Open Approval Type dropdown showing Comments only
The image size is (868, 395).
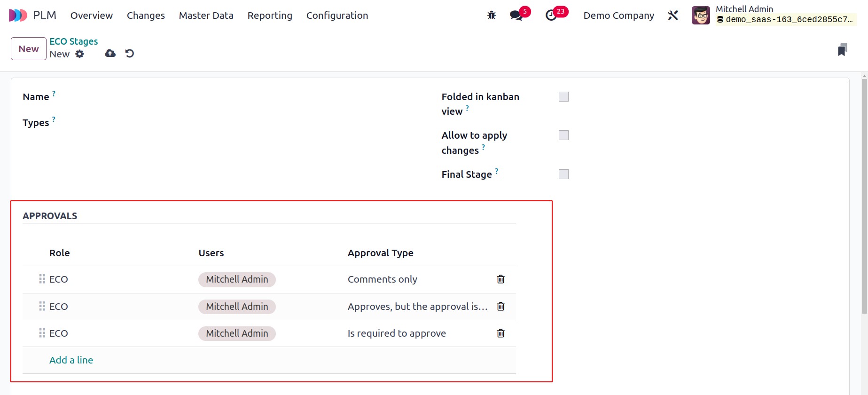tap(417, 279)
